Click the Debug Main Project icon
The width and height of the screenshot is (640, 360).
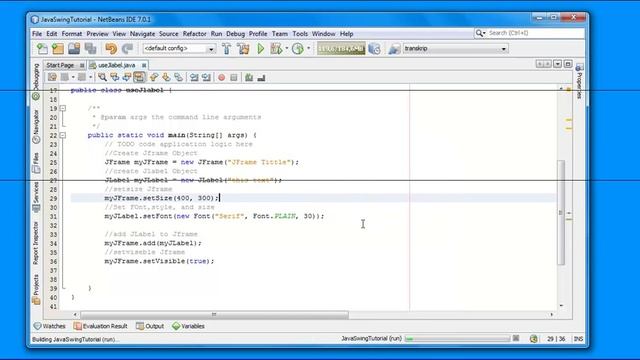276,49
